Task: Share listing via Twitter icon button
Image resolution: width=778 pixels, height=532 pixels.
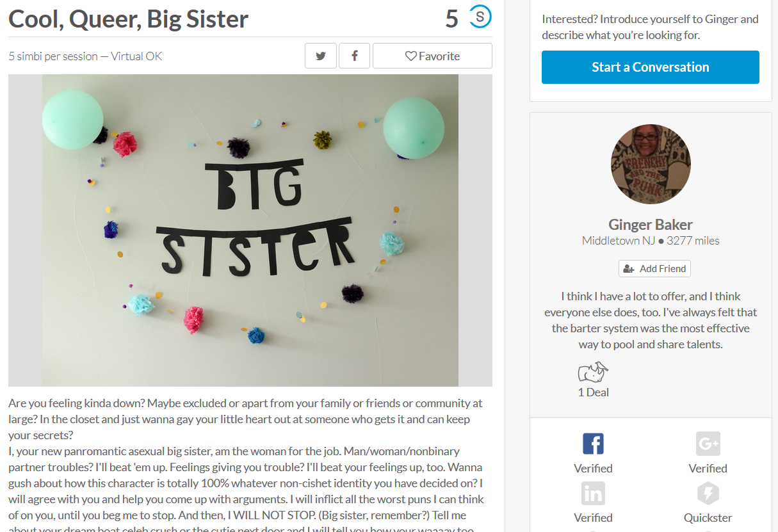Action: point(321,56)
